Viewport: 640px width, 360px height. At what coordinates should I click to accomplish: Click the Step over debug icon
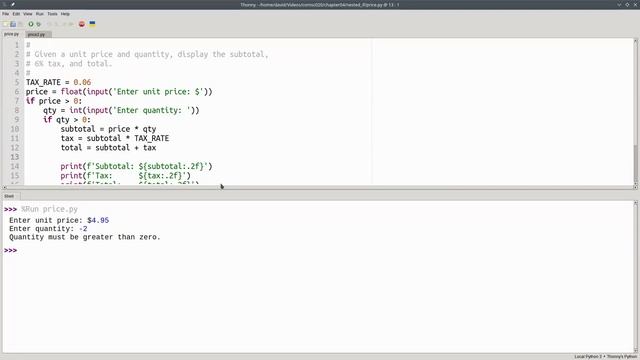[x=49, y=24]
